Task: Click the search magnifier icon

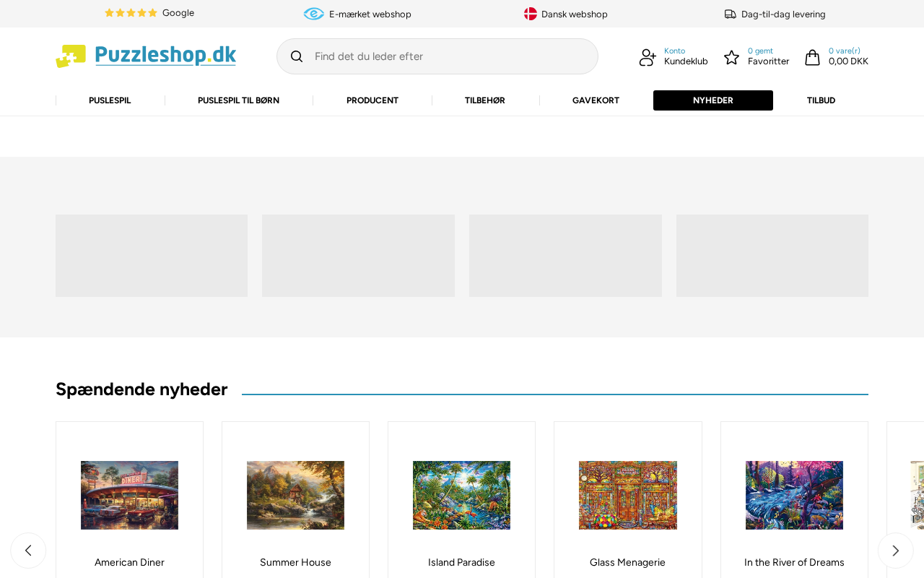Action: point(297,56)
